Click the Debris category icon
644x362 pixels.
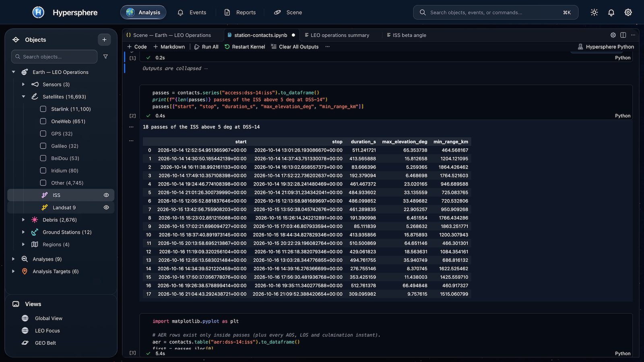(x=35, y=220)
